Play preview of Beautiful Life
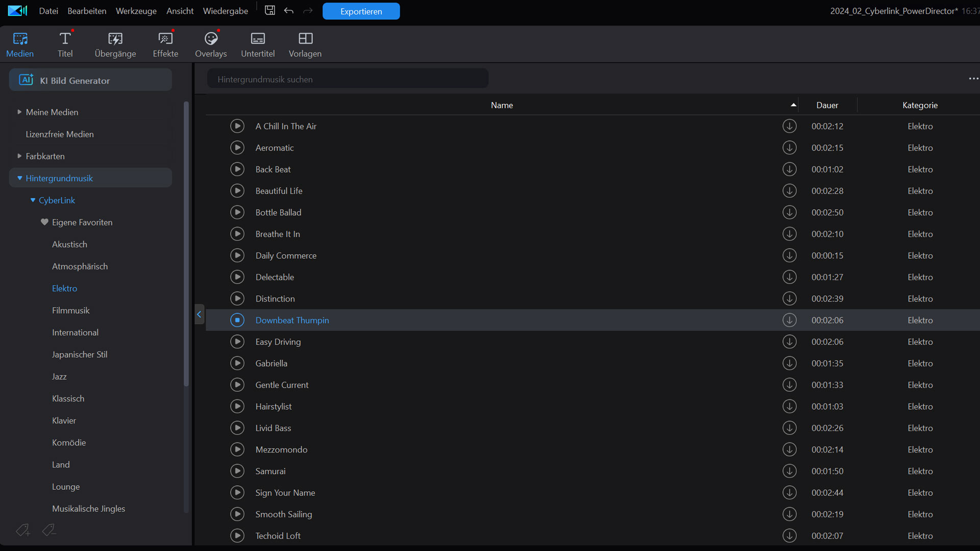The width and height of the screenshot is (980, 551). [x=237, y=191]
